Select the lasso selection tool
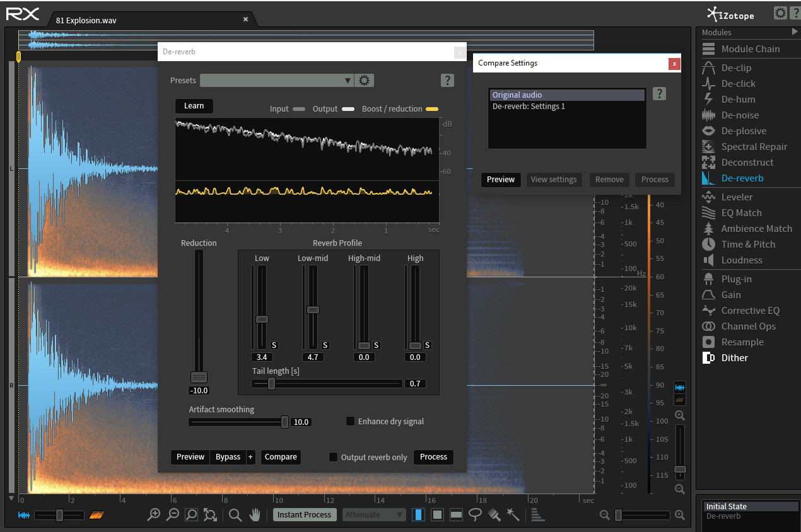The width and height of the screenshot is (801, 532). (476, 515)
